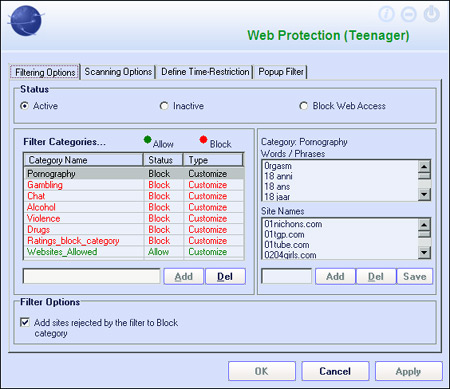
Task: Click the minimize circle icon at top
Action: click(409, 14)
